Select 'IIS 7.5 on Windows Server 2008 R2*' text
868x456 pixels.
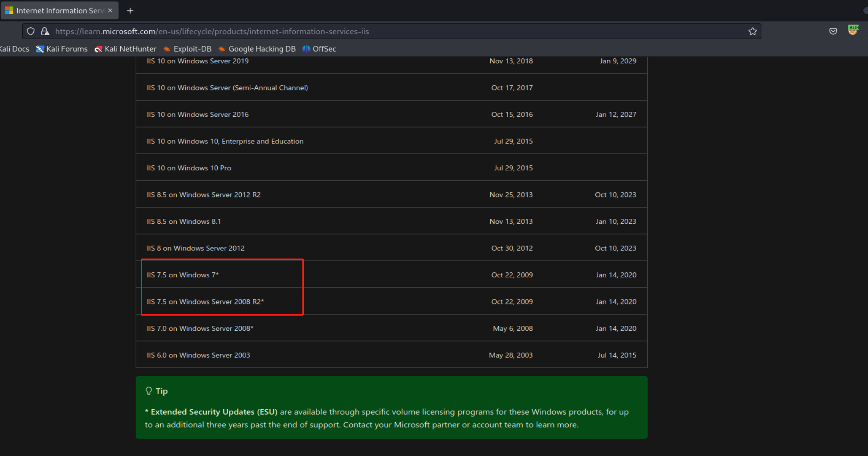coord(205,302)
